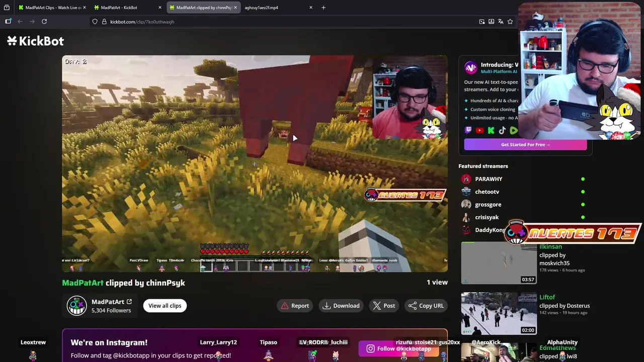
Task: Click the address bar URL
Action: 142,22
